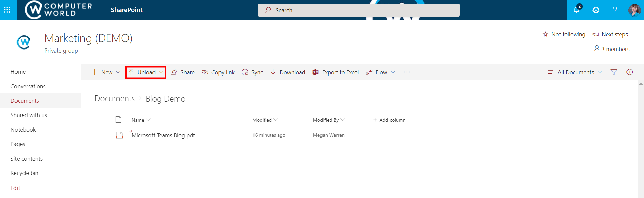Click the Search box
The width and height of the screenshot is (644, 198).
pos(359,10)
